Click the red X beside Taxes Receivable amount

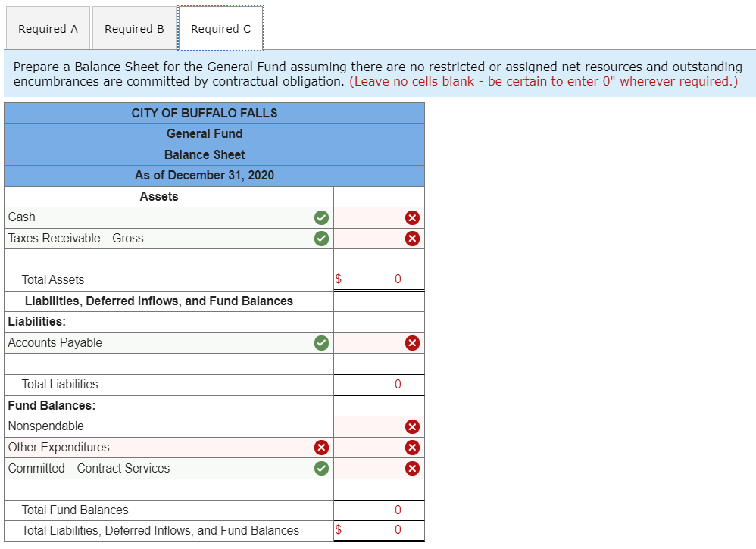[412, 238]
